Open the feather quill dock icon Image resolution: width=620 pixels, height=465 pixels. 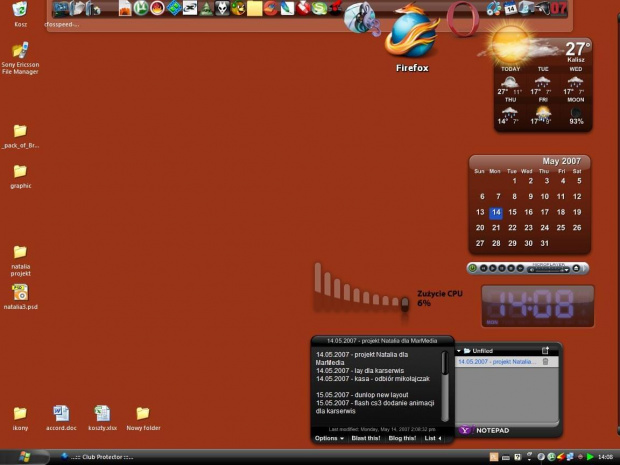pyautogui.click(x=287, y=8)
